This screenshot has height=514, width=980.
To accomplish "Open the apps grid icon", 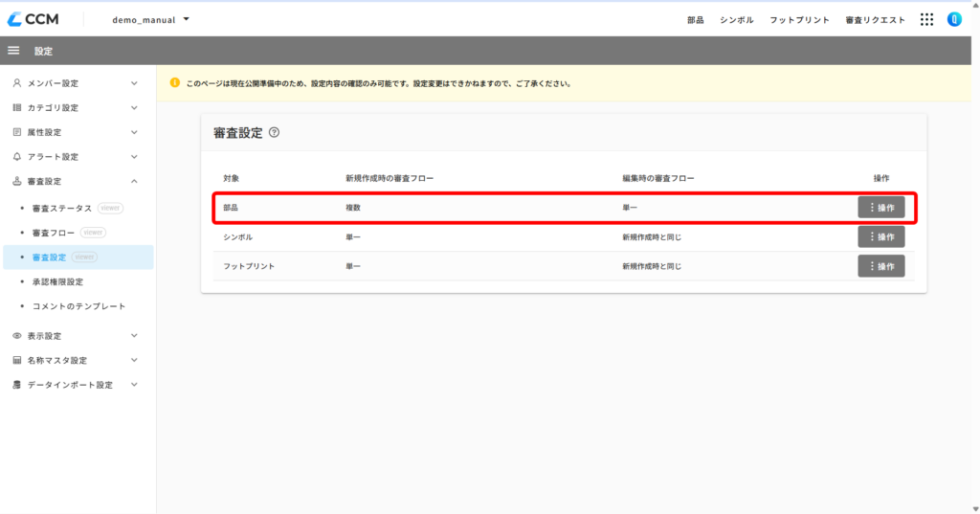I will click(926, 20).
